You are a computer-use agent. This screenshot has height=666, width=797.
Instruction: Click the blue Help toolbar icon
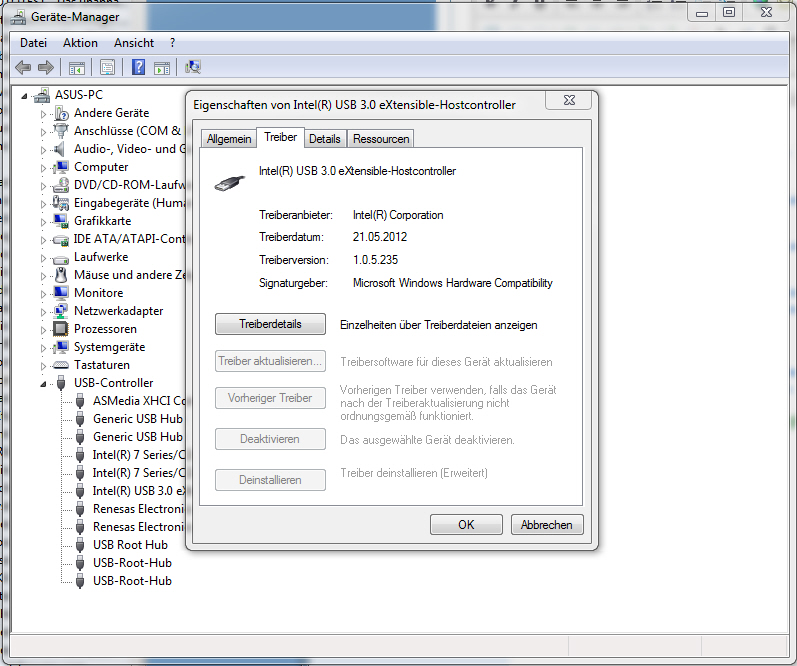[138, 67]
